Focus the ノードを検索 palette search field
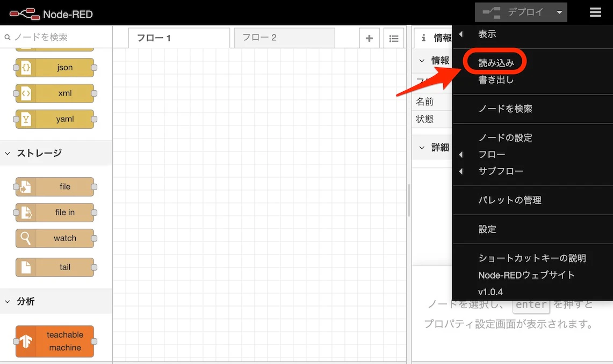613x364 pixels. coord(56,37)
